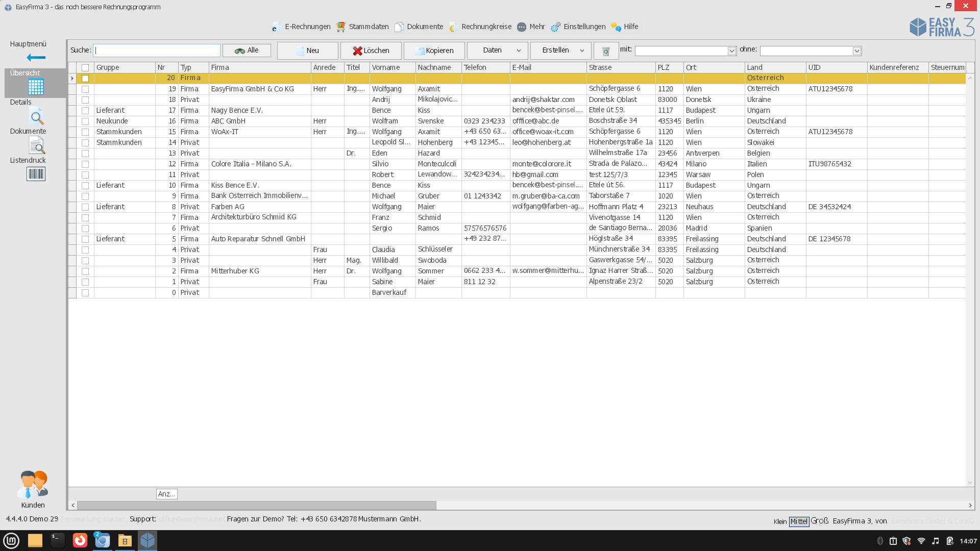Click into the Suche search field
This screenshot has width=980, height=551.
tap(157, 51)
